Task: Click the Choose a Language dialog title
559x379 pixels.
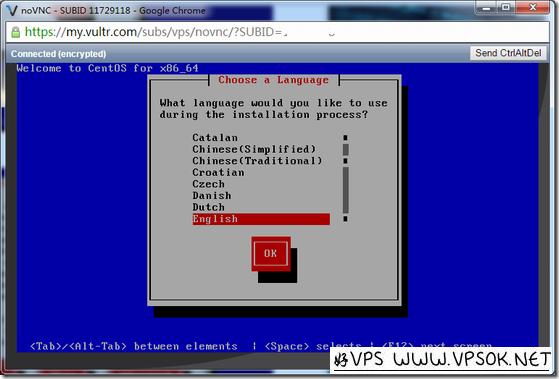Action: pos(273,80)
